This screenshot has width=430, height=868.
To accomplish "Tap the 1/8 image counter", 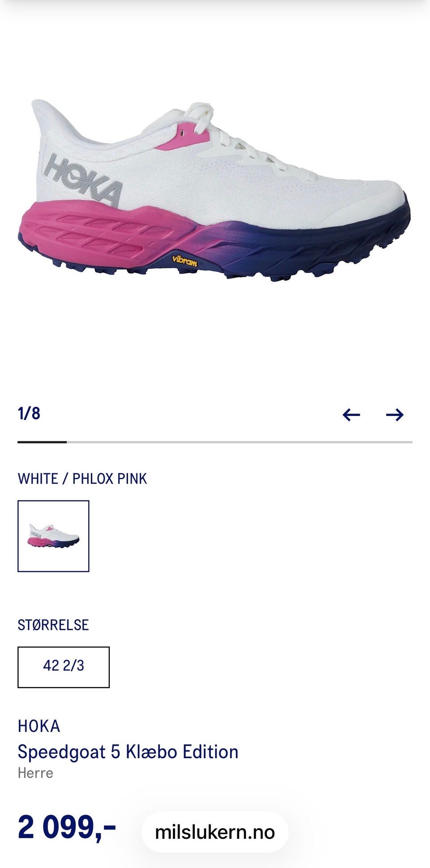I will [29, 413].
